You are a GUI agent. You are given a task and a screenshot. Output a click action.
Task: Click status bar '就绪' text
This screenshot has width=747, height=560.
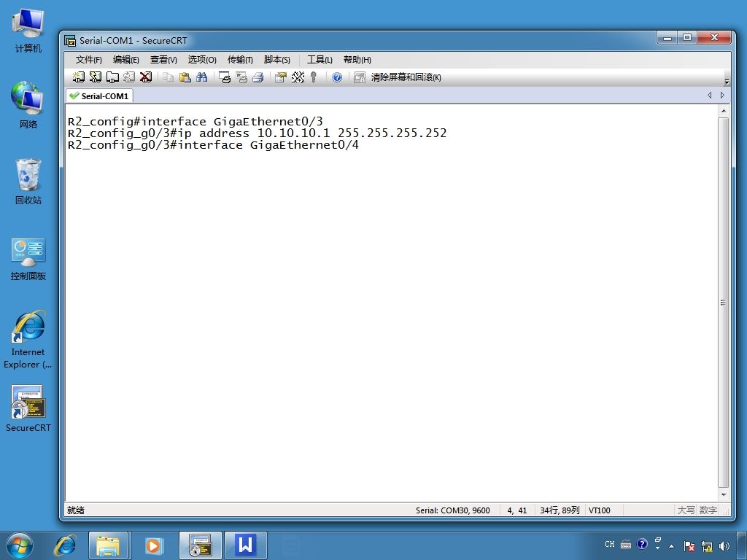tap(76, 510)
